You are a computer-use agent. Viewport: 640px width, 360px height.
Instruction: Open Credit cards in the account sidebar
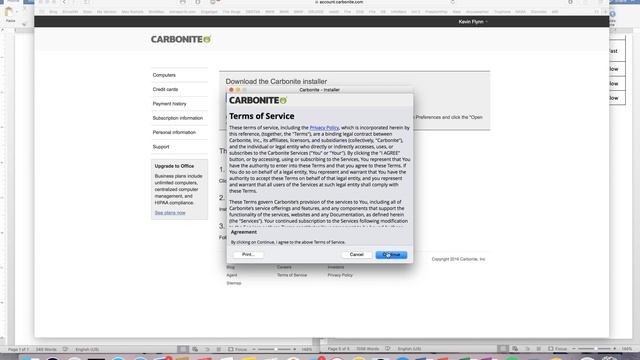coord(165,89)
